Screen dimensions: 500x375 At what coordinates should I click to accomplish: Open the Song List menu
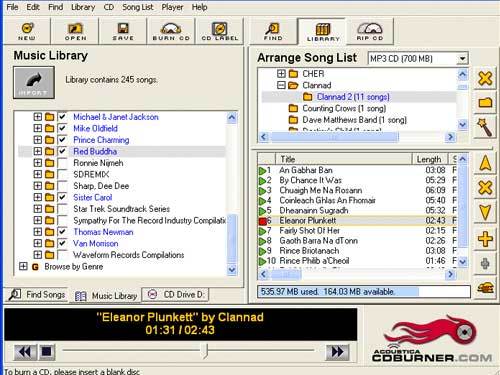[x=138, y=7]
